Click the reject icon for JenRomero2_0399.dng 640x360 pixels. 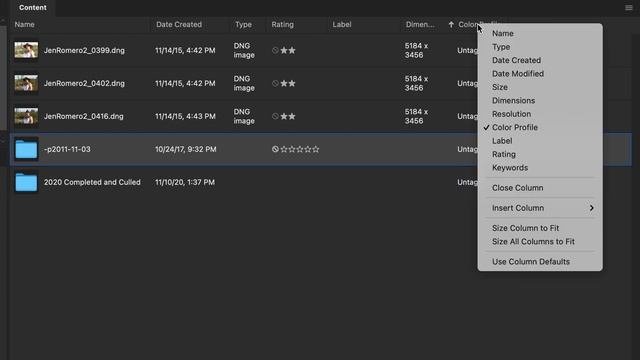[275, 50]
